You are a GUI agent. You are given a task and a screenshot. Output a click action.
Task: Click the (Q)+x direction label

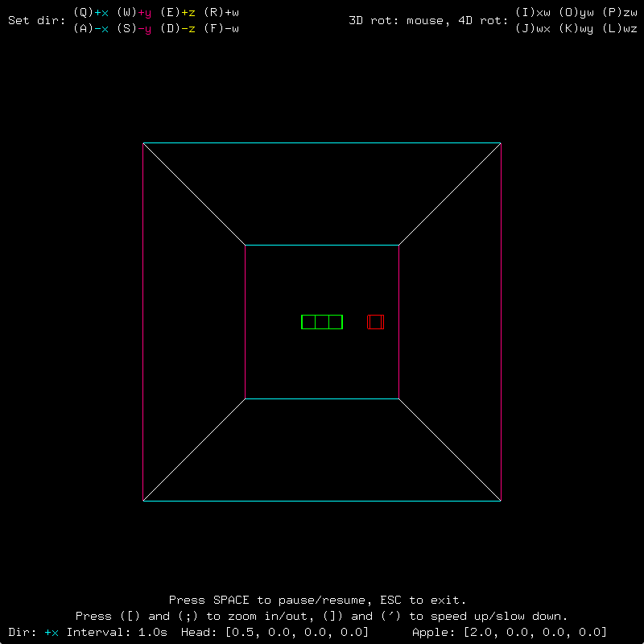91,12
